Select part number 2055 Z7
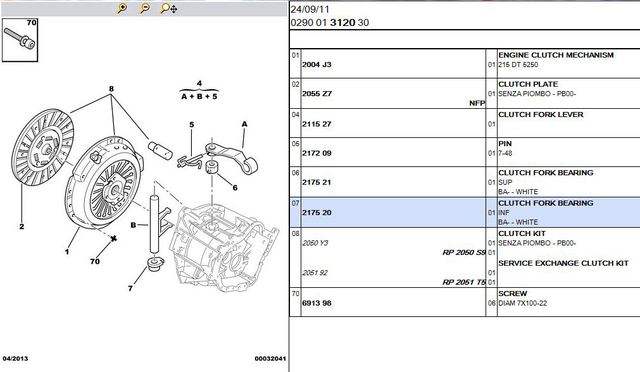This screenshot has height=372, width=640. [x=317, y=94]
